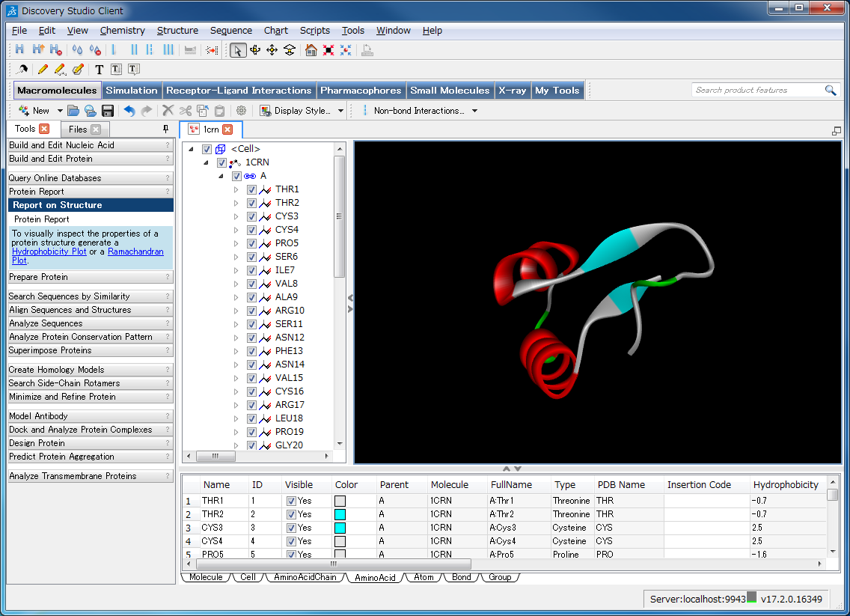
Task: Open the Sequence menu
Action: 231,31
